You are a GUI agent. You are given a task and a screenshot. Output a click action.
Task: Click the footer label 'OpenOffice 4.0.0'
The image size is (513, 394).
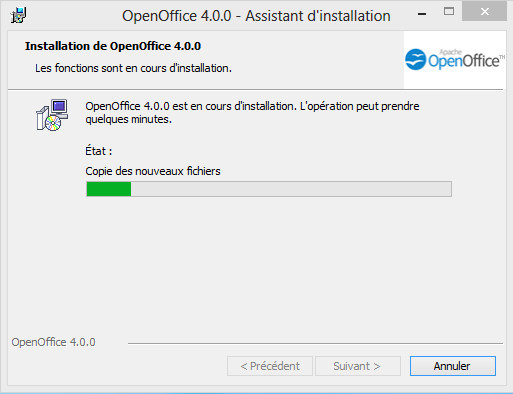(x=53, y=342)
